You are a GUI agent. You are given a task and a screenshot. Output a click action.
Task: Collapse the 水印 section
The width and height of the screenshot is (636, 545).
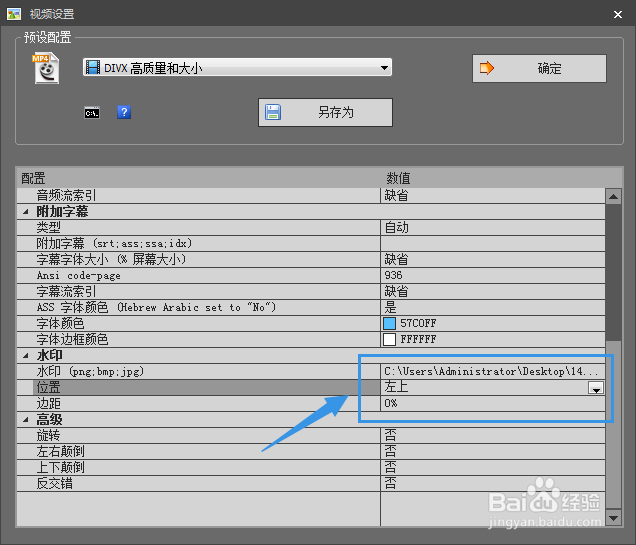(26, 356)
